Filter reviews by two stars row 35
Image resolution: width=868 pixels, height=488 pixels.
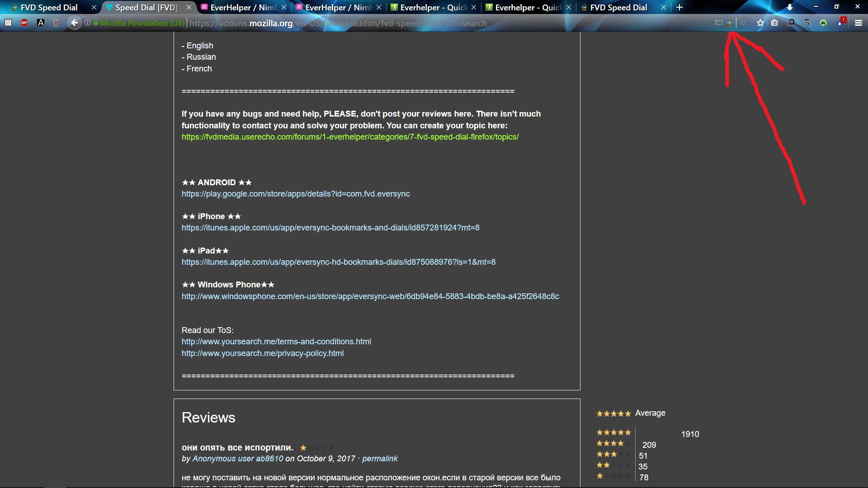coord(622,465)
